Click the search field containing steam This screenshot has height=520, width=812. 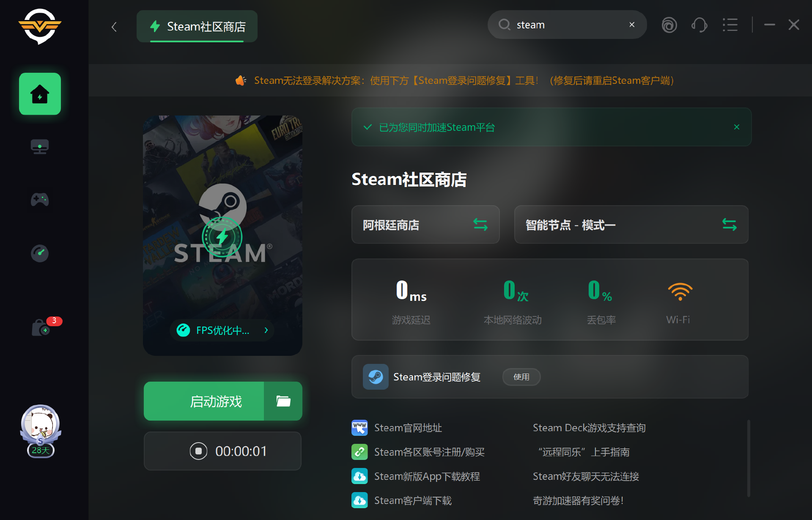pos(567,25)
